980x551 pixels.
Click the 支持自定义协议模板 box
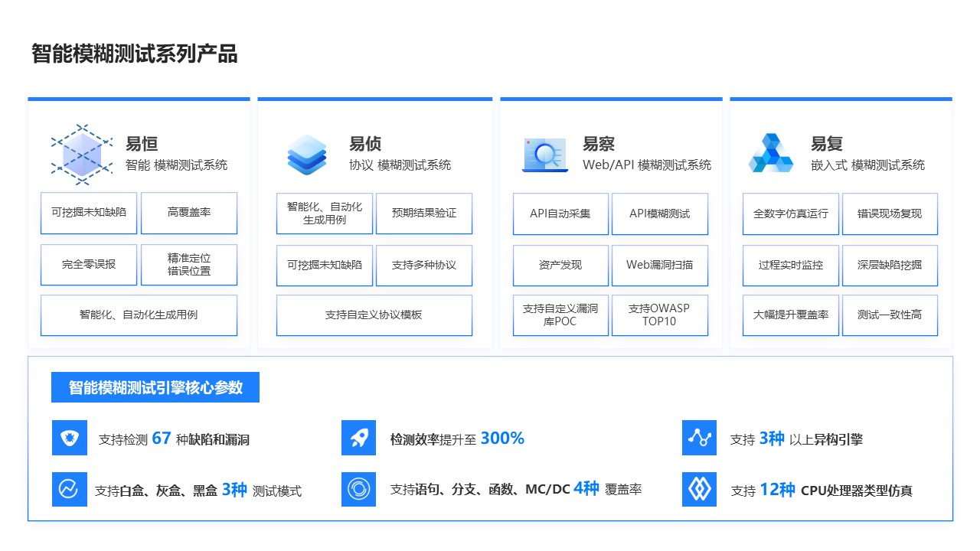[x=374, y=315]
